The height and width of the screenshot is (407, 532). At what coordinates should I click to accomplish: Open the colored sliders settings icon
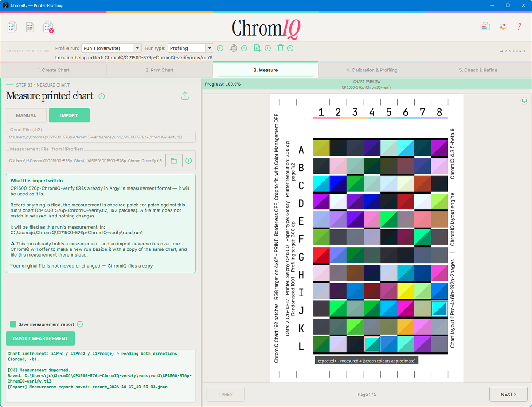503,27
